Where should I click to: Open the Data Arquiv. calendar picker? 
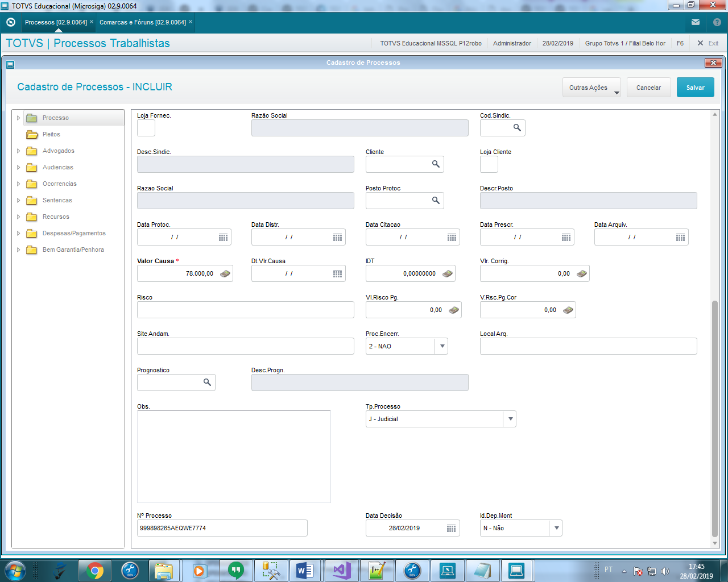pos(681,237)
